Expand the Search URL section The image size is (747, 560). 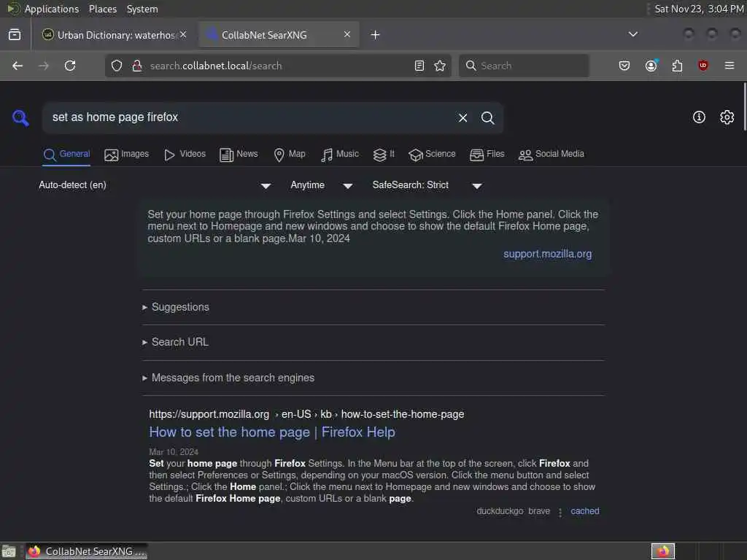pos(179,342)
